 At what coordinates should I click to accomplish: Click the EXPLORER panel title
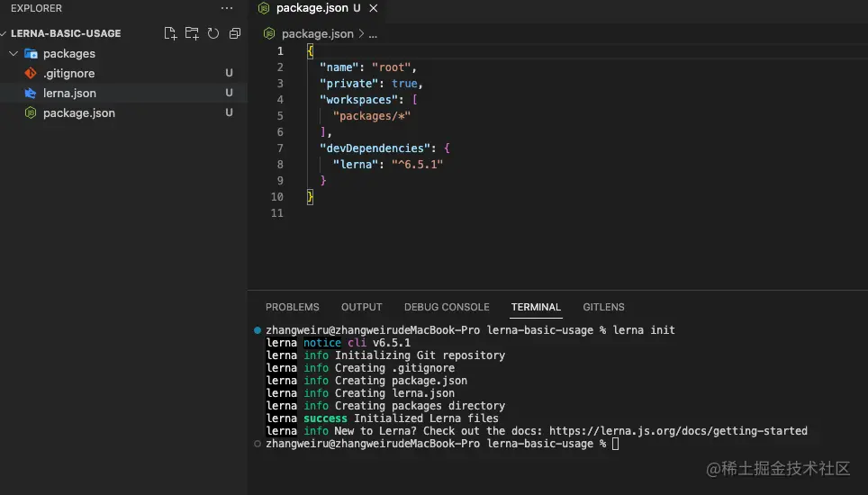point(37,8)
